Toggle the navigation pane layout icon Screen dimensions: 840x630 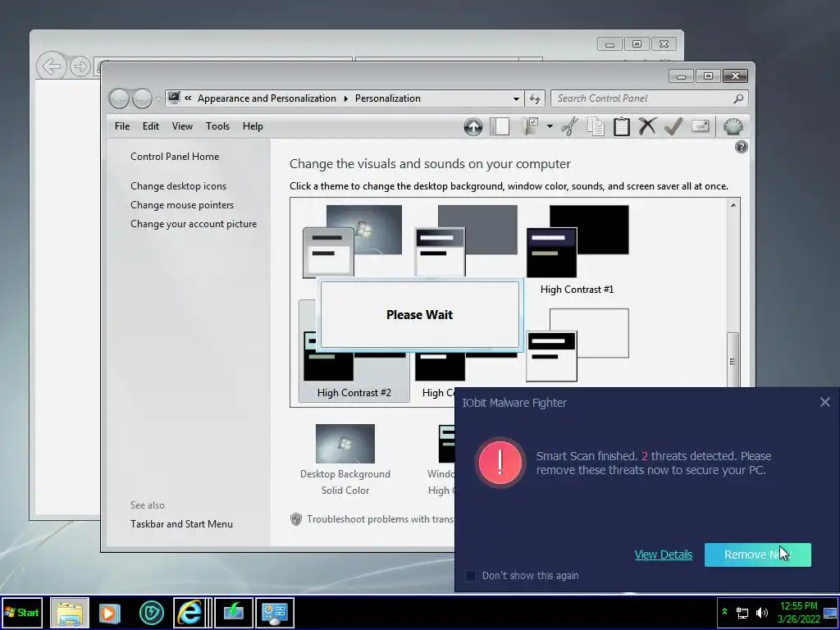point(500,127)
